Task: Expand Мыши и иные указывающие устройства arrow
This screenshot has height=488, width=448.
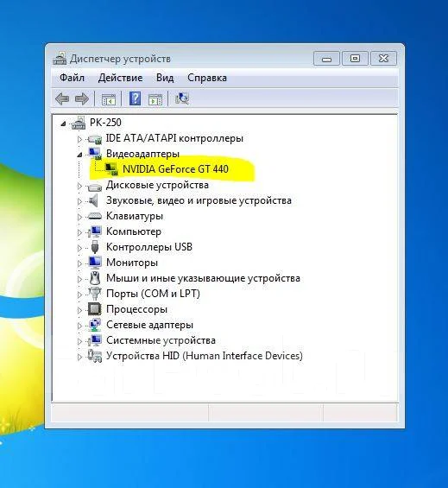Action: point(79,279)
